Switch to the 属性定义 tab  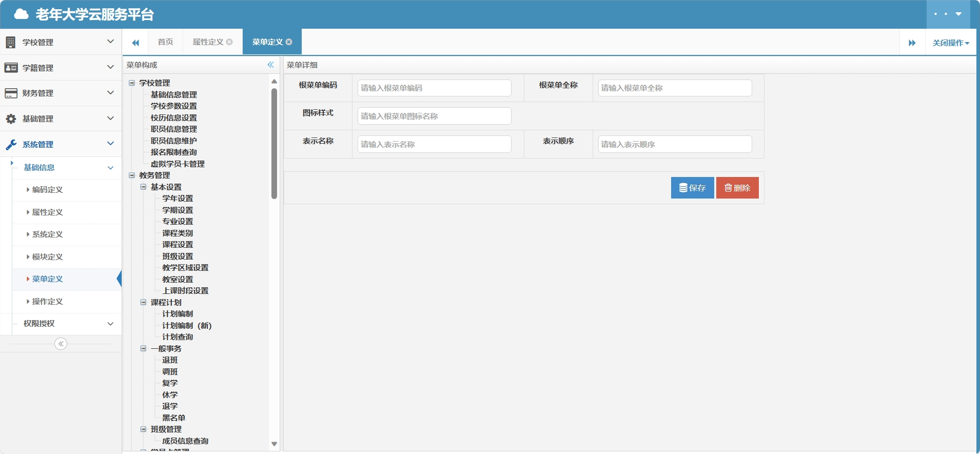(208, 42)
